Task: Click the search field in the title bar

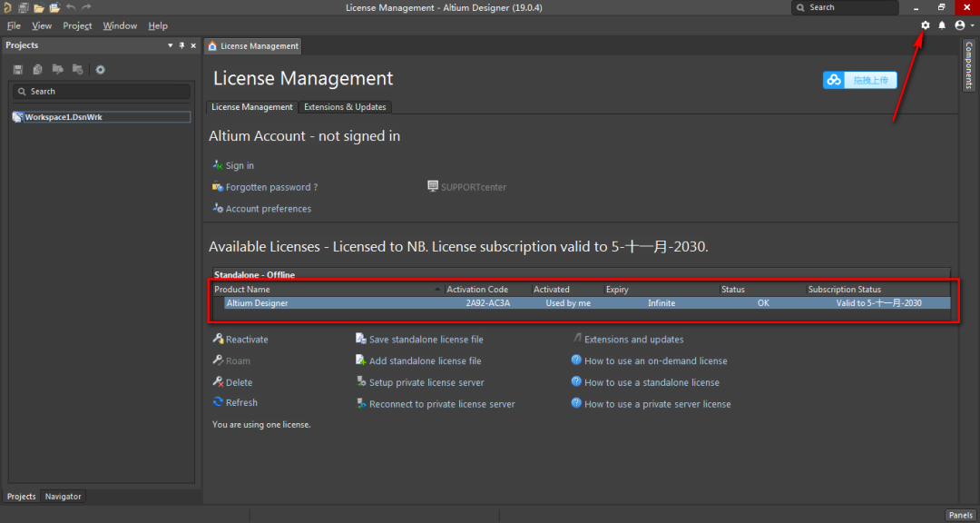Action: click(x=845, y=7)
